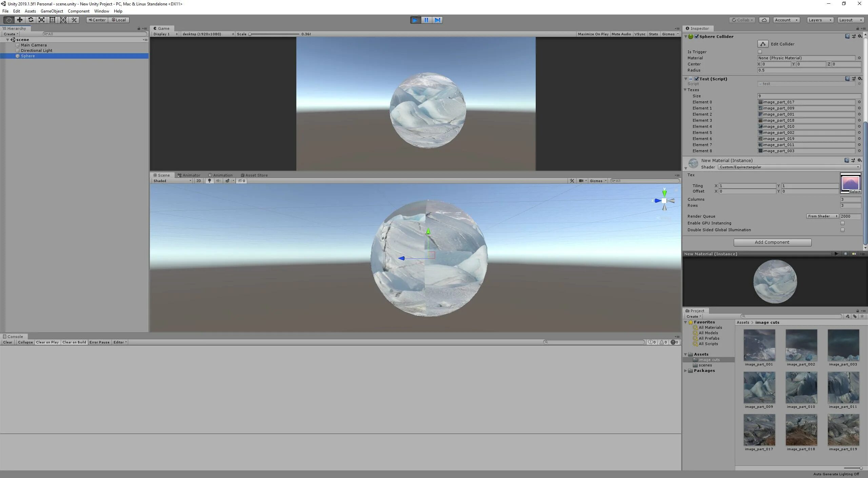Click the Step frame button
The image size is (868, 478).
coord(437,20)
